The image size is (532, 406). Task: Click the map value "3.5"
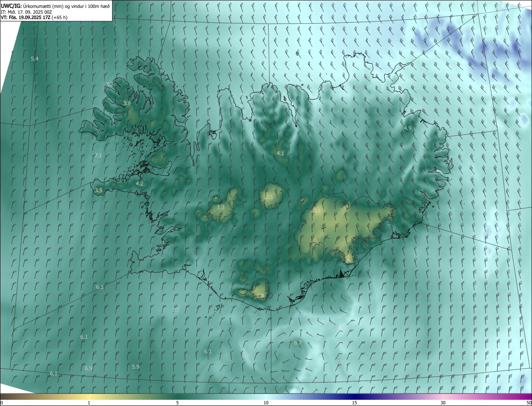point(99,191)
